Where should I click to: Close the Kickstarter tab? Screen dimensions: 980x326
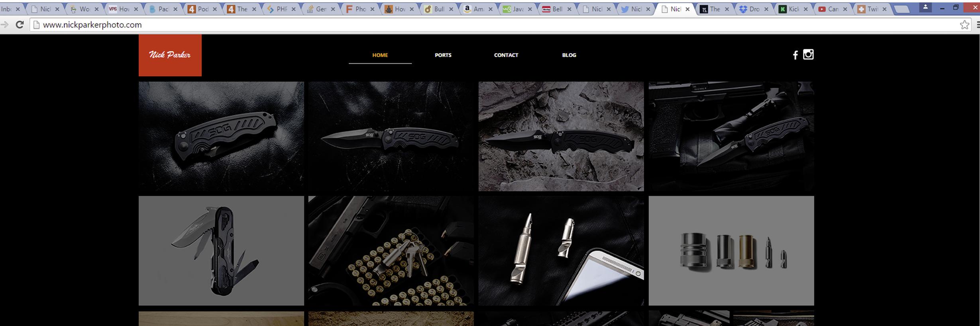point(805,9)
